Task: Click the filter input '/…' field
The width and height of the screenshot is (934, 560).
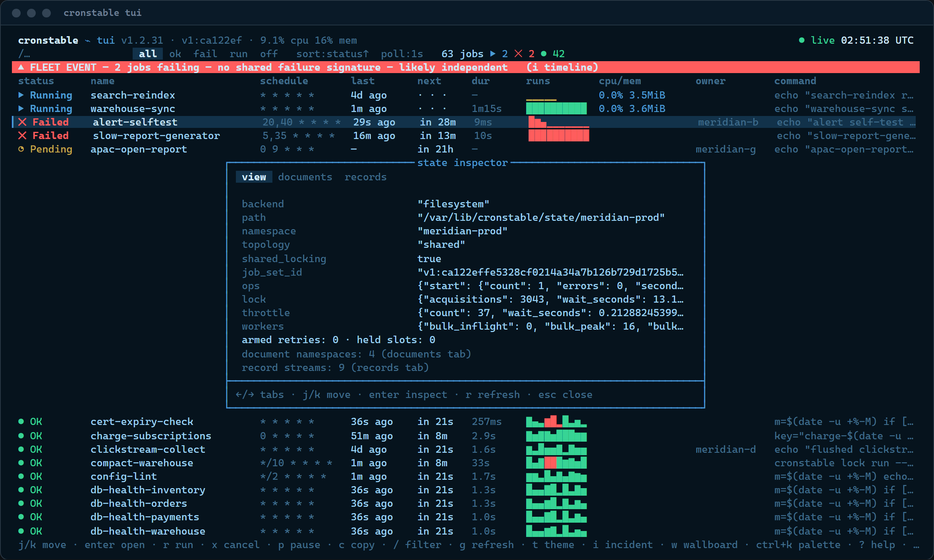Action: click(24, 54)
